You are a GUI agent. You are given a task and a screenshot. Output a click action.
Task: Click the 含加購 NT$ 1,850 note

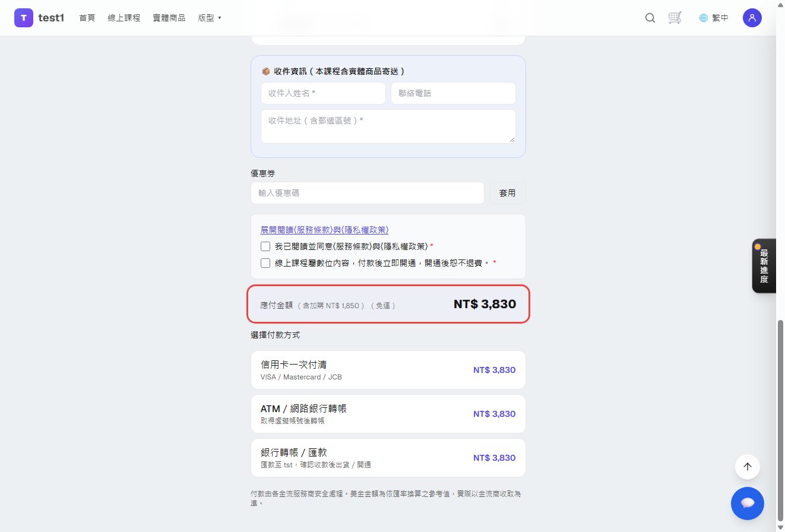coord(331,305)
